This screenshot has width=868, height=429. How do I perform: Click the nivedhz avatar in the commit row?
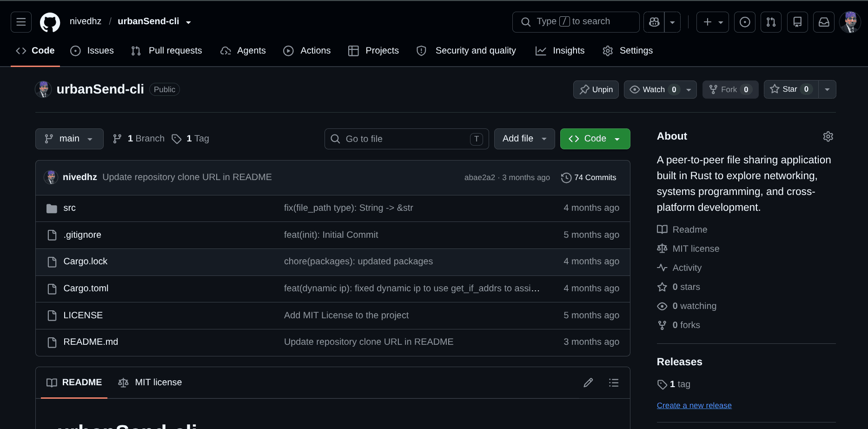51,177
